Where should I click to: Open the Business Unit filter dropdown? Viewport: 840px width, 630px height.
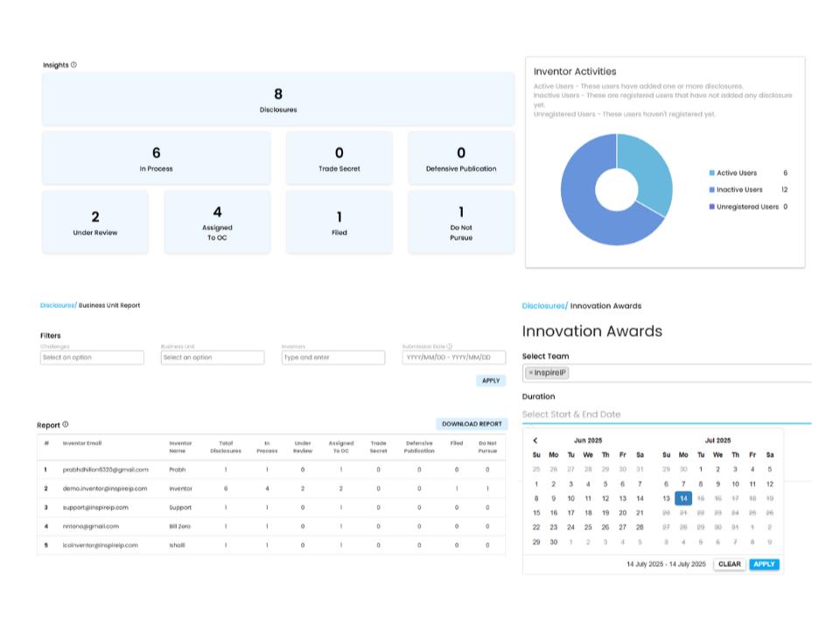213,358
